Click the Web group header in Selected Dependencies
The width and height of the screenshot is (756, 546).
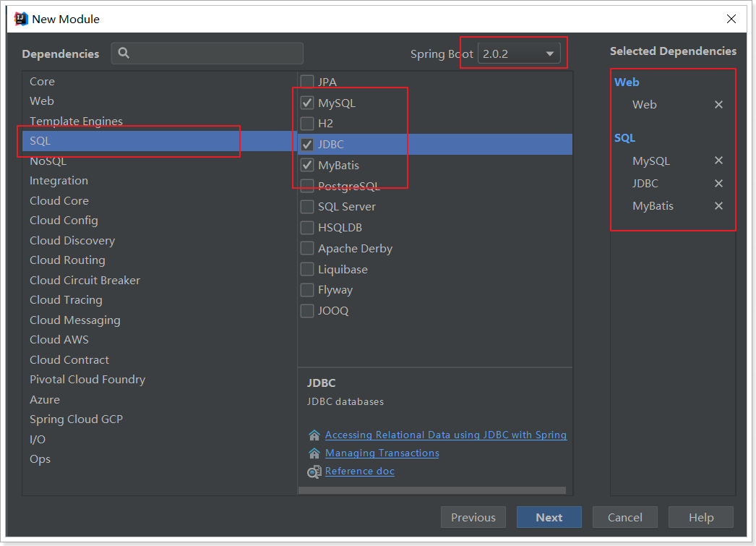point(627,82)
